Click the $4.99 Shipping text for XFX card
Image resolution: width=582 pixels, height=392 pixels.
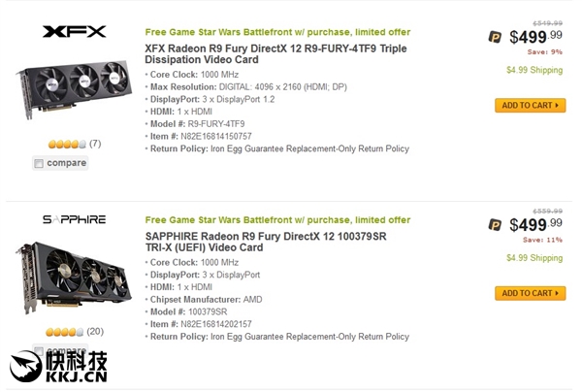(x=533, y=70)
